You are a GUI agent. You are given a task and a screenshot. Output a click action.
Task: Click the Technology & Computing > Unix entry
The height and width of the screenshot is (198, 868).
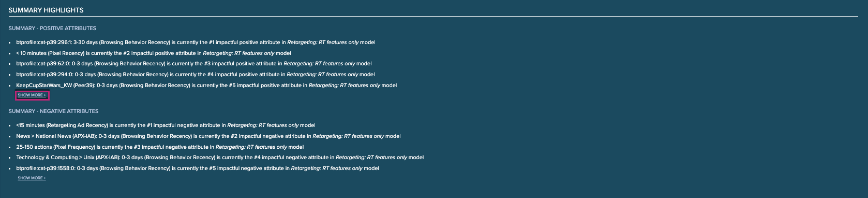tap(220, 158)
